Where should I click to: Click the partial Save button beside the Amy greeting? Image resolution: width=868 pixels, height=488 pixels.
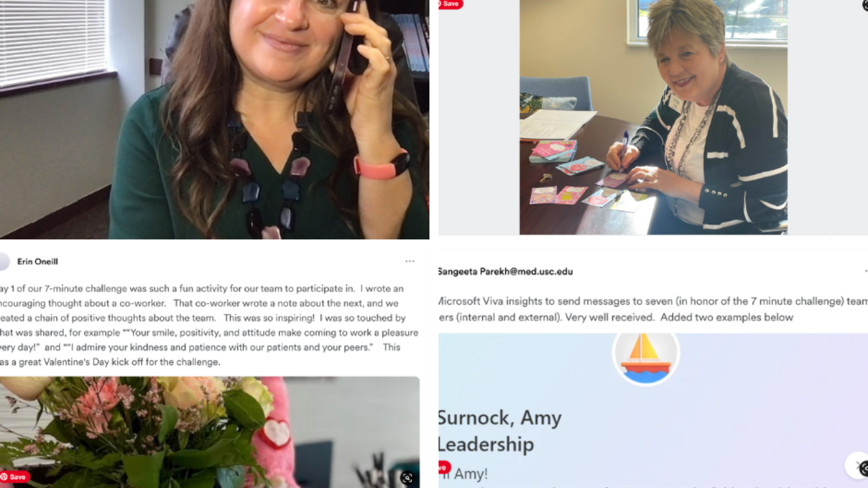coord(444,467)
